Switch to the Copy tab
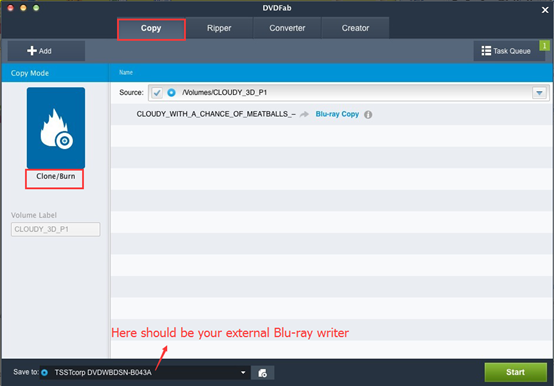The image size is (554, 386). (151, 29)
